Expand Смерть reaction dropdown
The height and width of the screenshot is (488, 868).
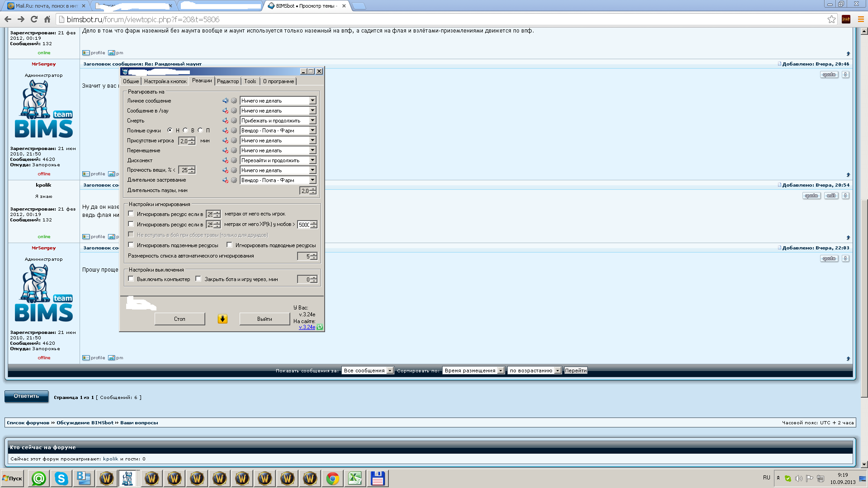click(x=312, y=121)
